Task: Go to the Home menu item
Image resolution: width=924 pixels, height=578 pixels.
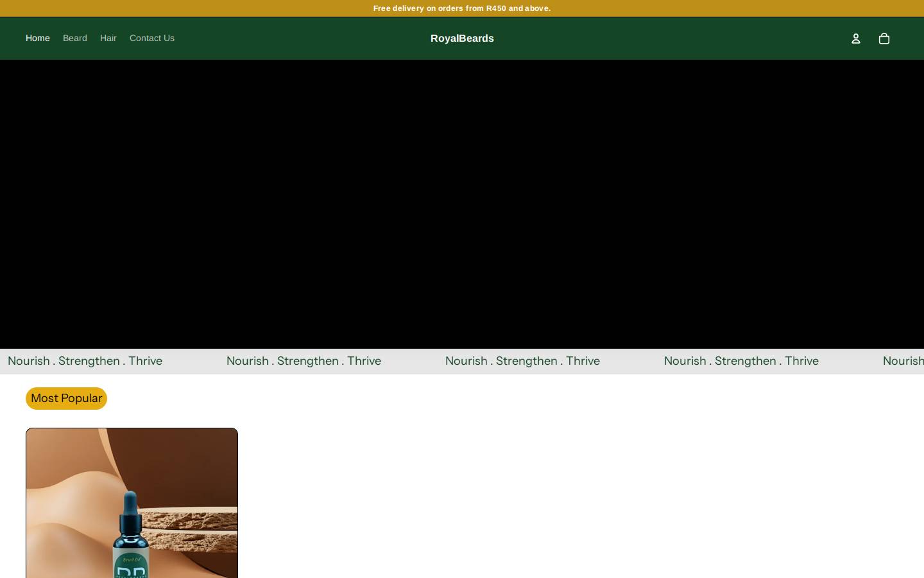Action: click(x=38, y=38)
